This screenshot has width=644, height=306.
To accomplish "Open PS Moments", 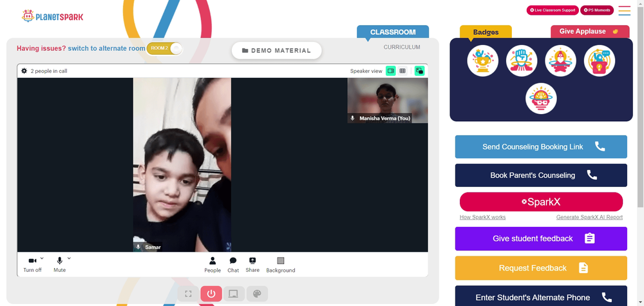I will click(x=597, y=10).
